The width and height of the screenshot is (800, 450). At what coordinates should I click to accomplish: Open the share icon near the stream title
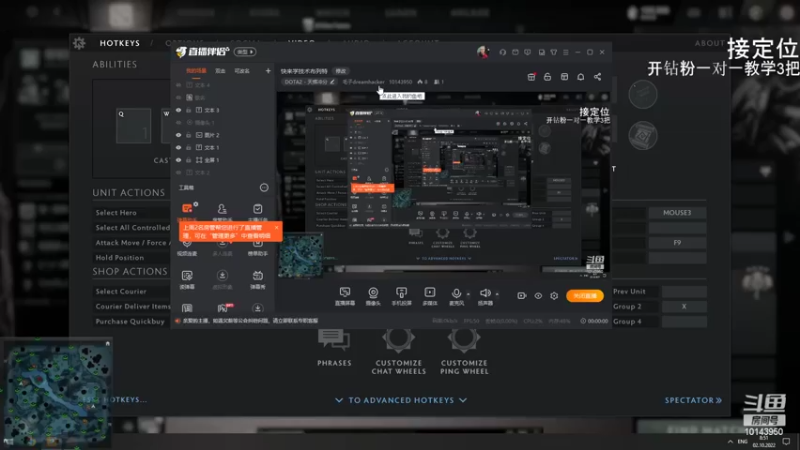point(597,77)
